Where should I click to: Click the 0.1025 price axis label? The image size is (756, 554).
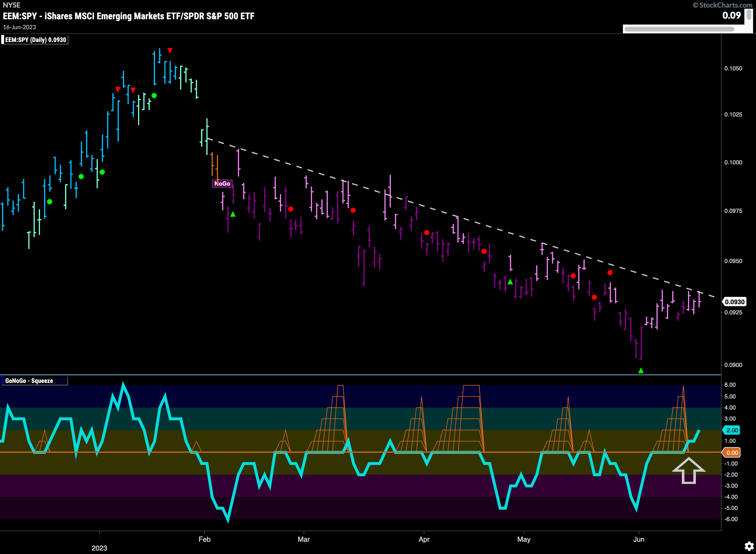[733, 114]
